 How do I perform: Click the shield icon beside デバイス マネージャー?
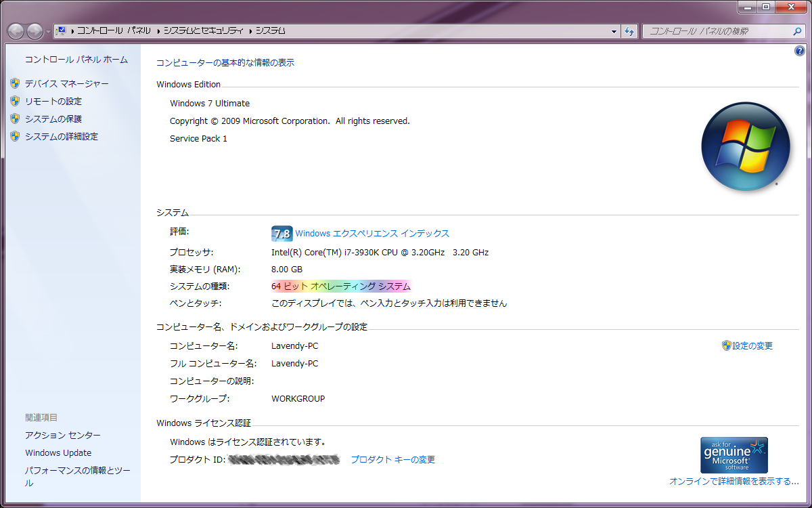[15, 83]
